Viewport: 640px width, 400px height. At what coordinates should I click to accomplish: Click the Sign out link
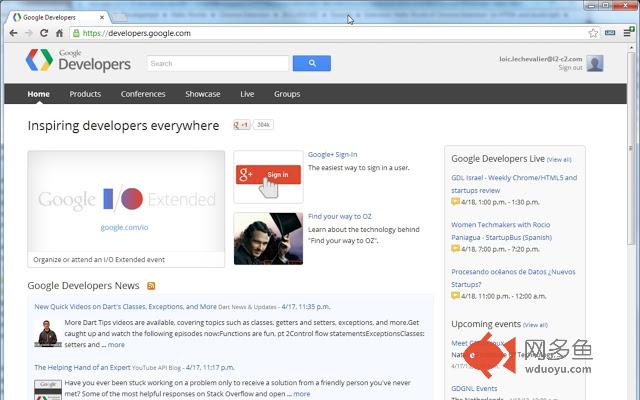coord(570,68)
